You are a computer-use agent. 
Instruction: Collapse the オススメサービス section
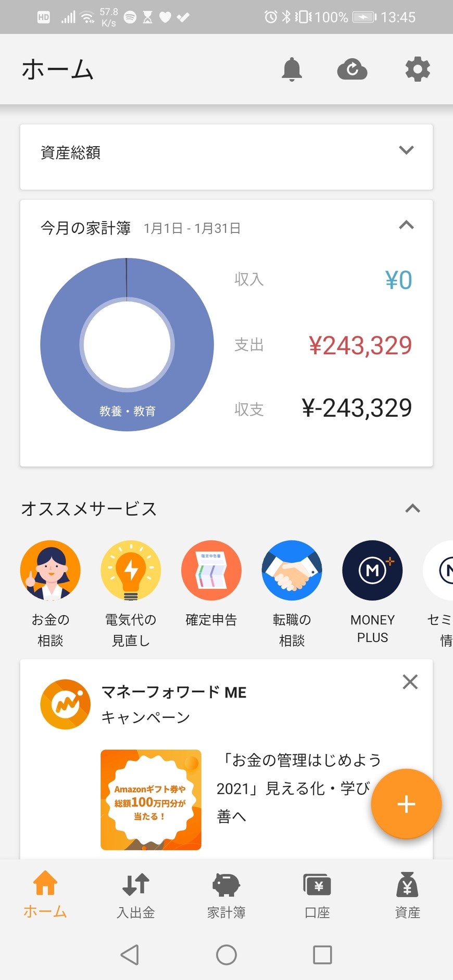click(x=412, y=509)
